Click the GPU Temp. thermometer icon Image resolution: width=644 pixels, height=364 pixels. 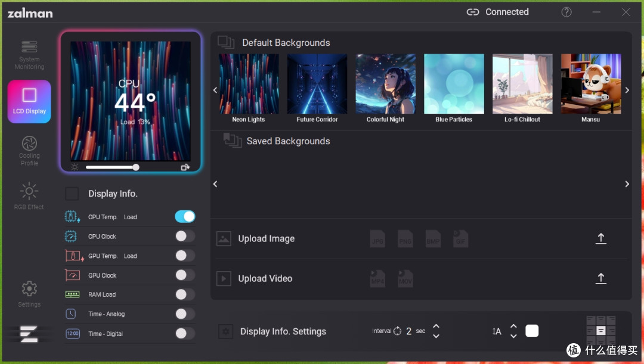(75, 256)
